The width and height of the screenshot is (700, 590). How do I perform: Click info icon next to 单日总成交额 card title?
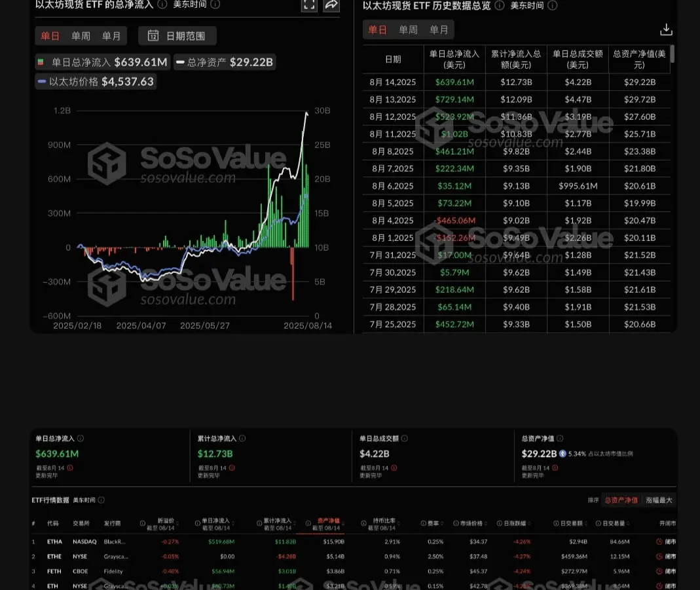[405, 438]
